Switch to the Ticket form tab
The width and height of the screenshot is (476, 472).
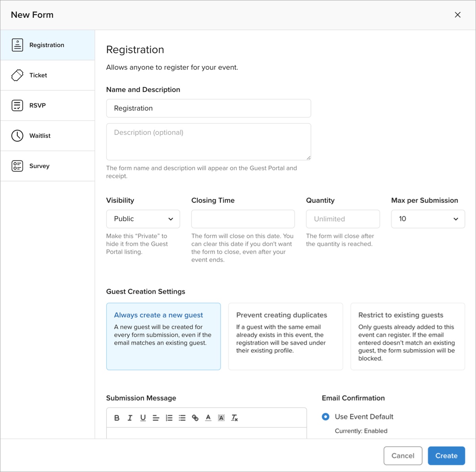click(x=48, y=75)
